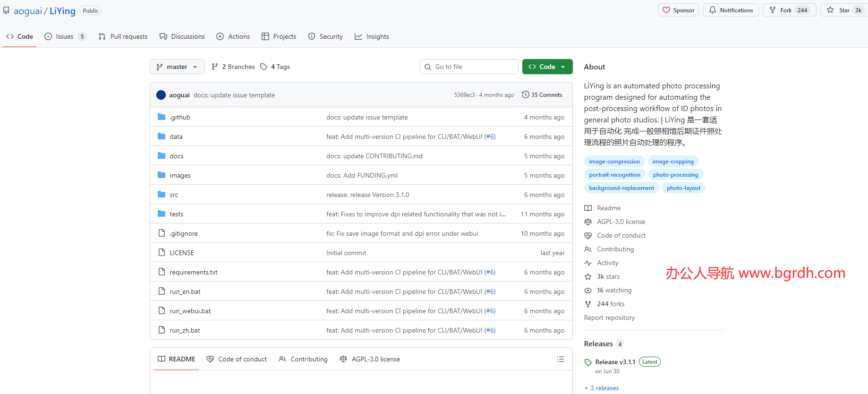Screen dimensions: 868x394
Task: Click the book icon beside Readme
Action: click(x=588, y=208)
